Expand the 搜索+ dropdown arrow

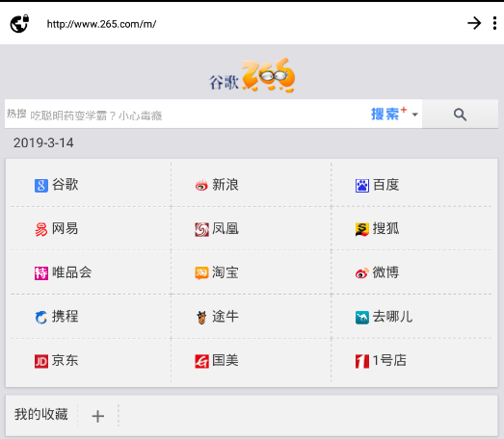pos(415,115)
